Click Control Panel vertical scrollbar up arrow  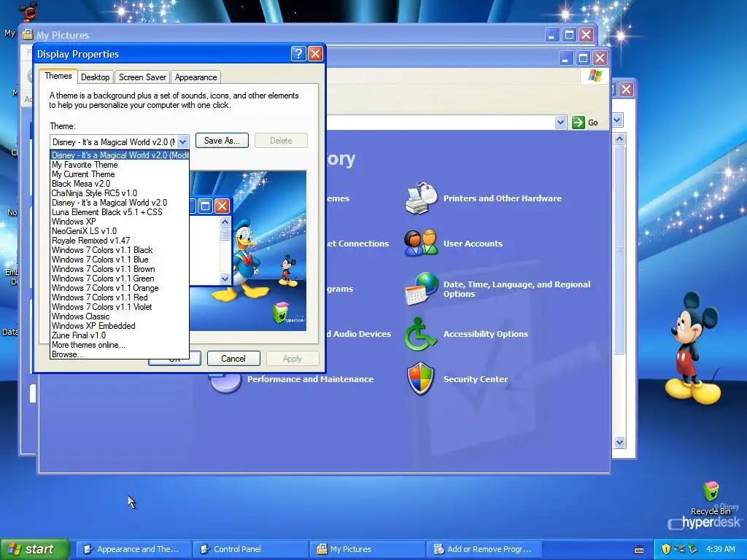619,139
